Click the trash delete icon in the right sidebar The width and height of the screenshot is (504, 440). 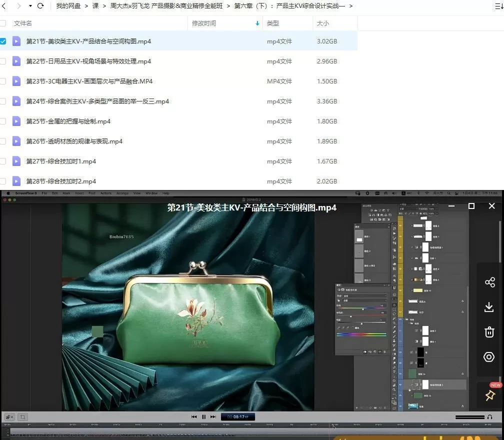[x=489, y=332]
